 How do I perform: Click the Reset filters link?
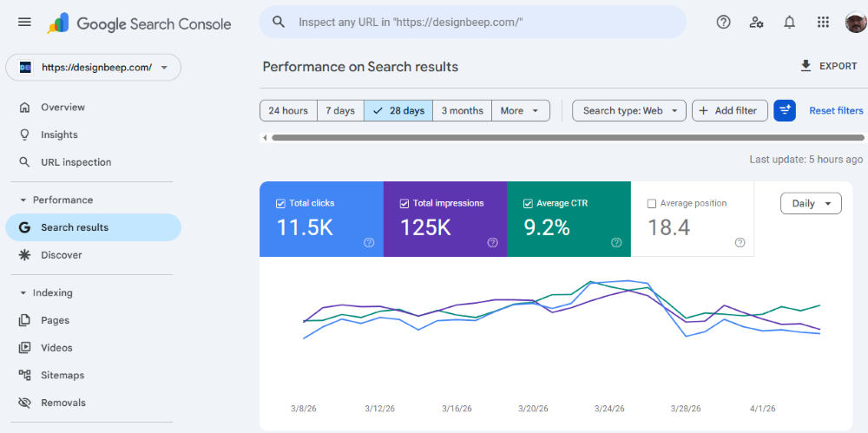click(836, 110)
